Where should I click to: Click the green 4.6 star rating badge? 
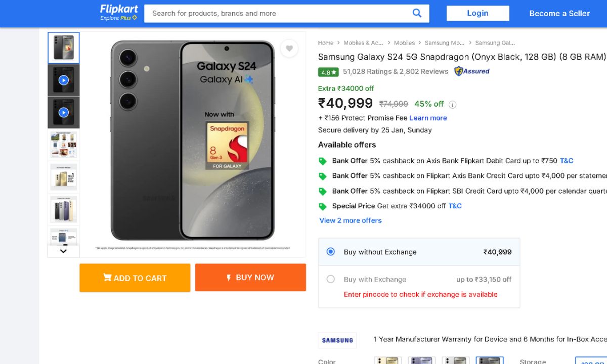coord(328,72)
